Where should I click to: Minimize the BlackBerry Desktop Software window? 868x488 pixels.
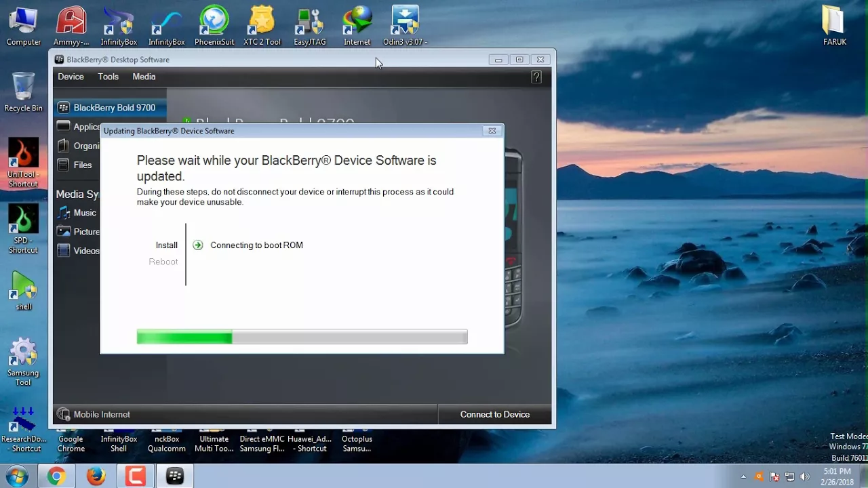coord(498,60)
